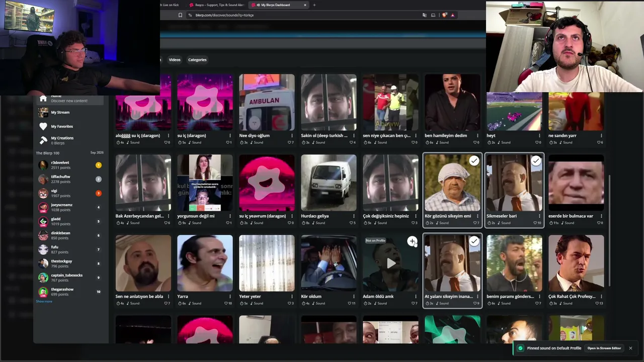Add 'Adam öldü amk' with the plus icon
644x362 pixels.
[x=412, y=241]
